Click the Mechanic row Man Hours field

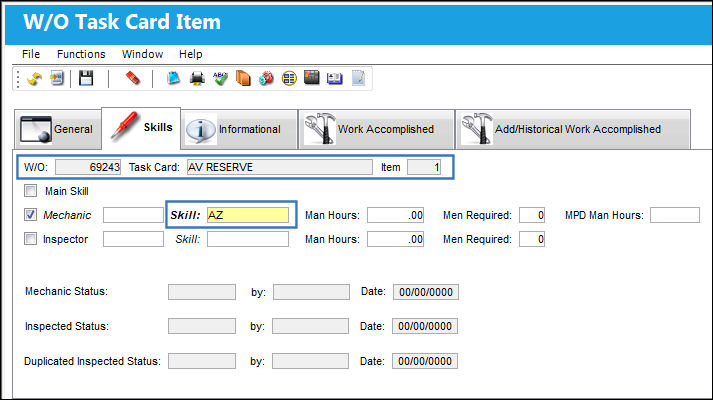click(x=396, y=215)
